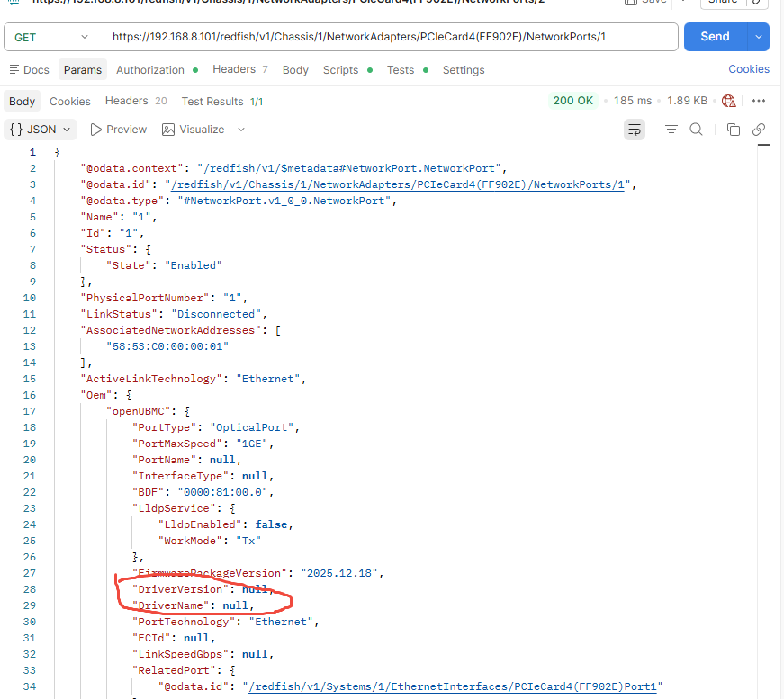The width and height of the screenshot is (784, 699).
Task: Open the response Cookies tab
Action: (70, 102)
